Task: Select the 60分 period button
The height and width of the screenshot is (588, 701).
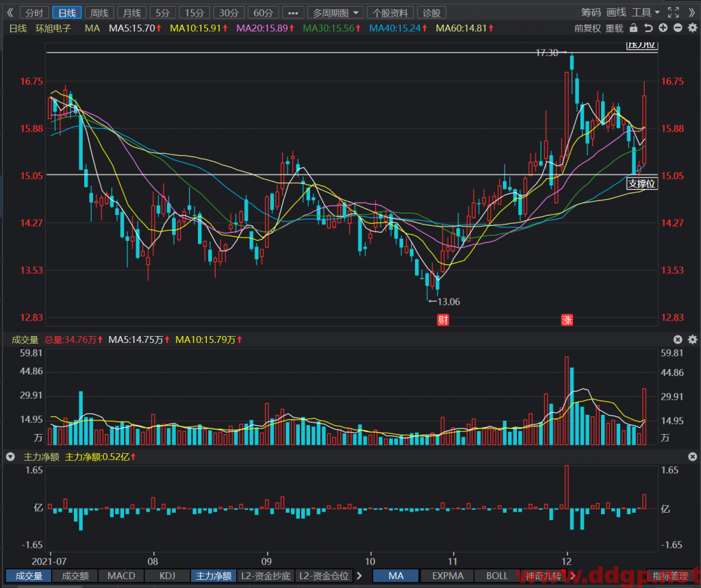Action: point(264,13)
